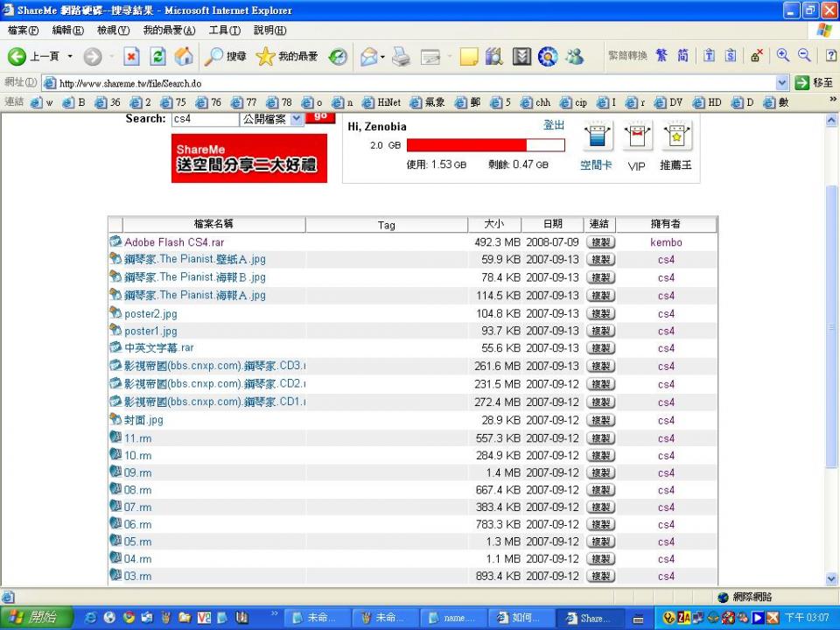Click ShareMe 送空間分享 red banner
The height and width of the screenshot is (630, 840).
pyautogui.click(x=249, y=158)
